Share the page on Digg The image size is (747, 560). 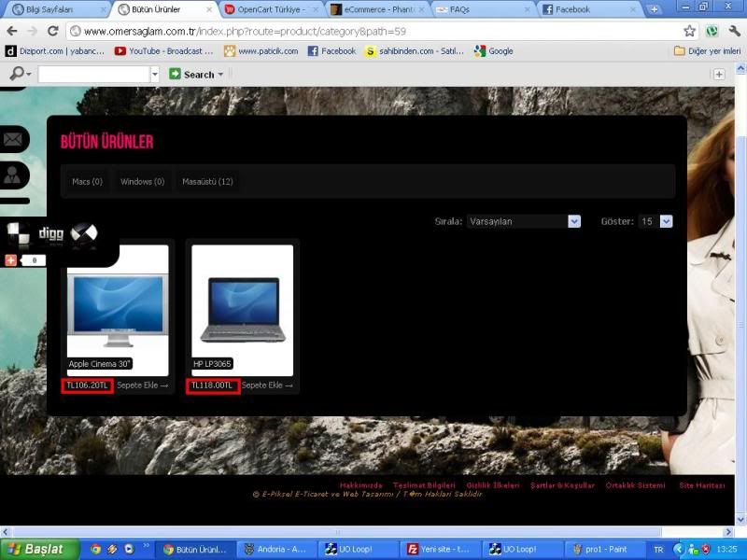pos(51,233)
